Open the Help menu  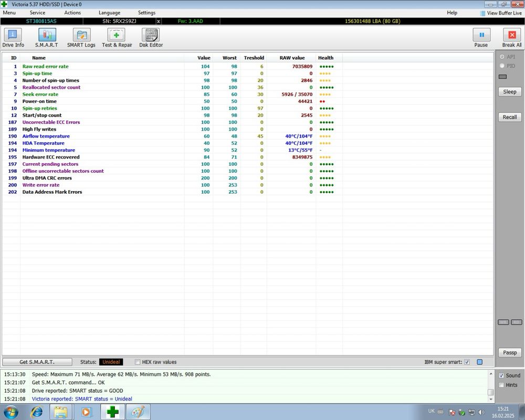pyautogui.click(x=451, y=13)
